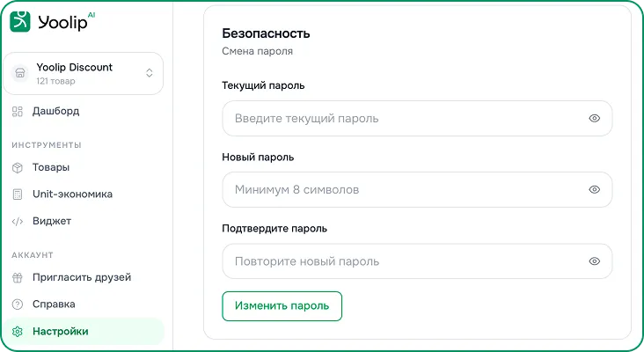Click the Новый пароль label
This screenshot has width=644, height=352.
(x=258, y=158)
